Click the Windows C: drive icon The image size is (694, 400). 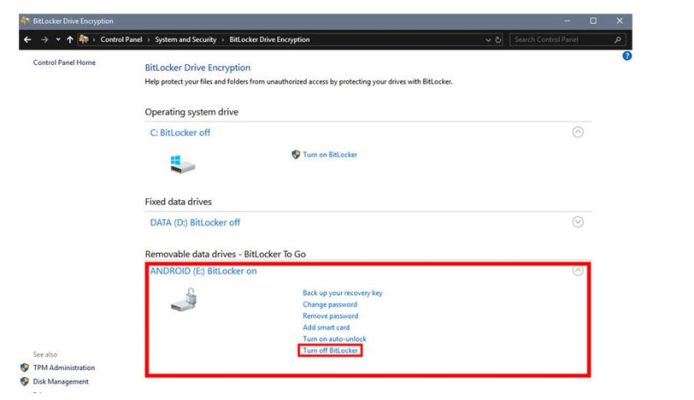pyautogui.click(x=182, y=164)
